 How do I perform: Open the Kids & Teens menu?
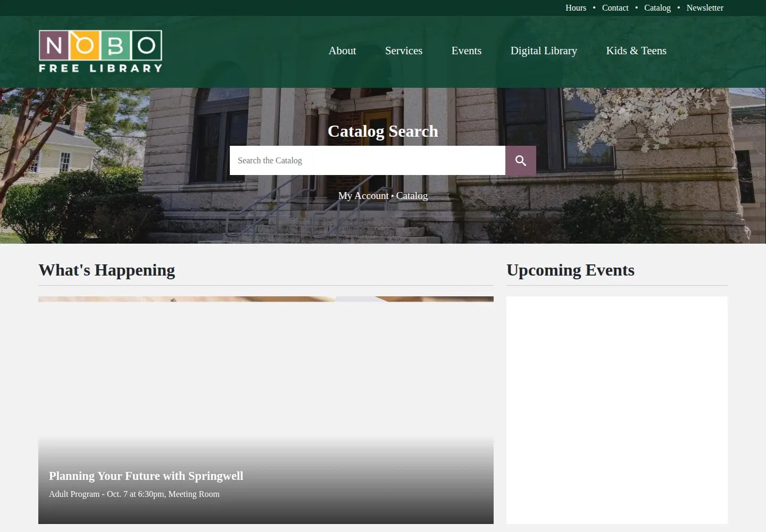tap(636, 51)
